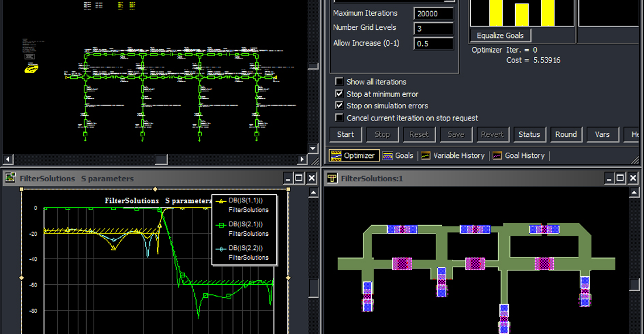Image resolution: width=644 pixels, height=334 pixels.
Task: Click the Reset button
Action: (419, 134)
